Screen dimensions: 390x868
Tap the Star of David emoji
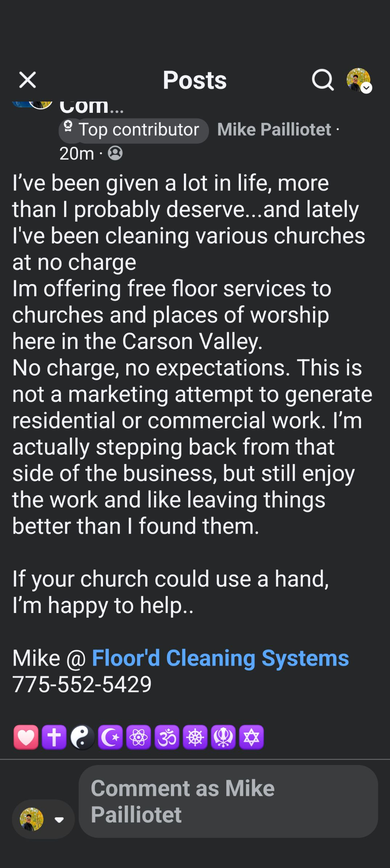coord(251,737)
